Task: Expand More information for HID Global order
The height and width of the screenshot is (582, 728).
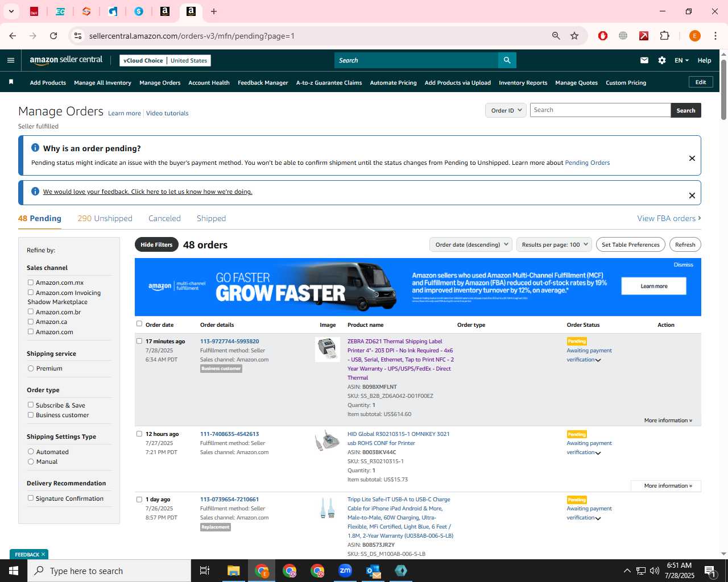Action: (x=668, y=486)
